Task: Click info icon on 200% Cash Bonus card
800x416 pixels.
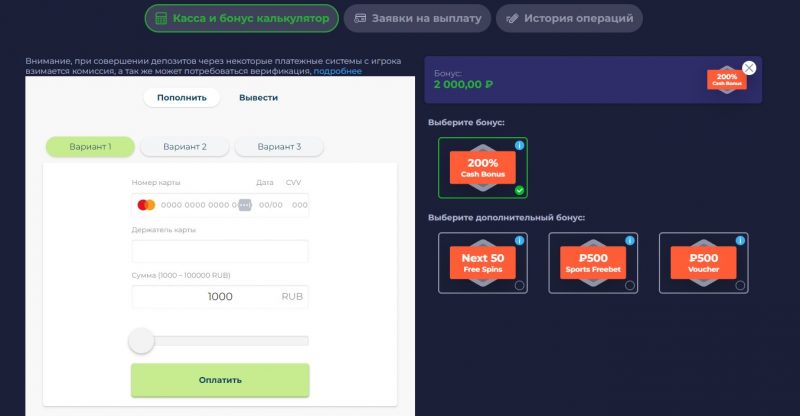Action: (518, 146)
